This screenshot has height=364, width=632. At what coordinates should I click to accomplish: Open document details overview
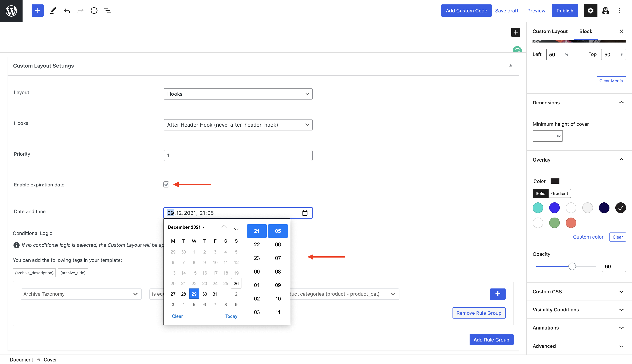[x=94, y=11]
